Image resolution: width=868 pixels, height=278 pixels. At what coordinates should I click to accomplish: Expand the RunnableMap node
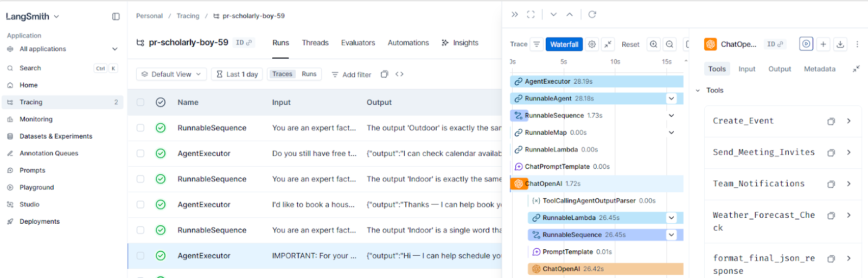tap(672, 132)
